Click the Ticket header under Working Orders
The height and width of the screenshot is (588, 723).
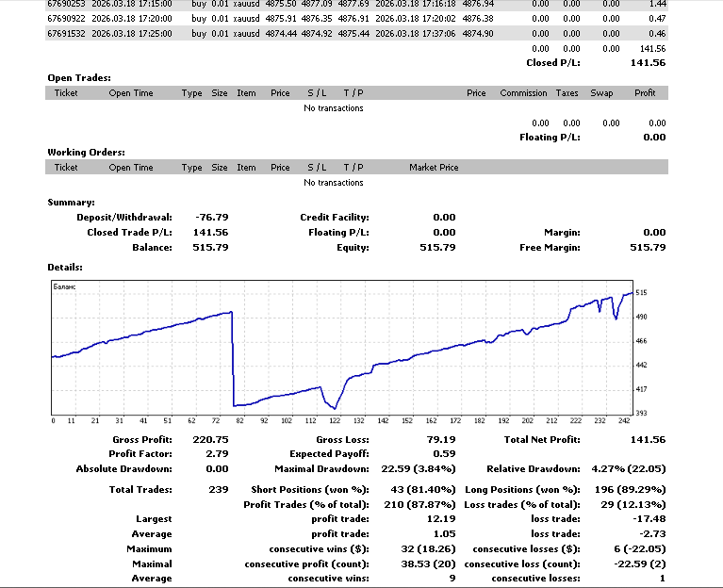pos(66,168)
